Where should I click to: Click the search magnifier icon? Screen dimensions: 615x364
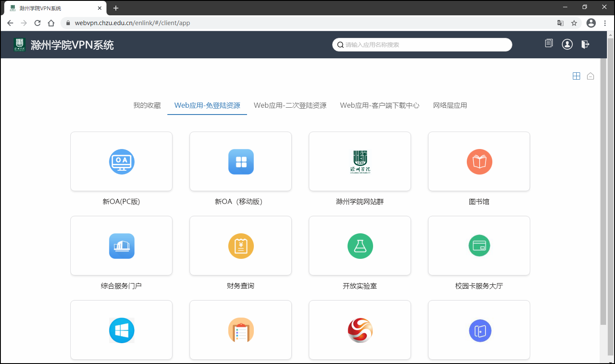340,45
